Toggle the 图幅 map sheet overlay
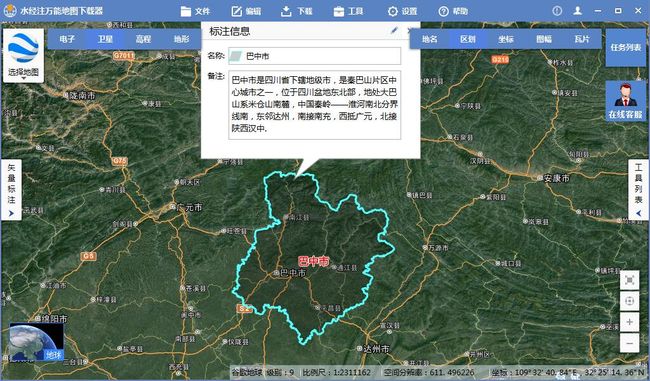650x381 pixels. click(544, 39)
